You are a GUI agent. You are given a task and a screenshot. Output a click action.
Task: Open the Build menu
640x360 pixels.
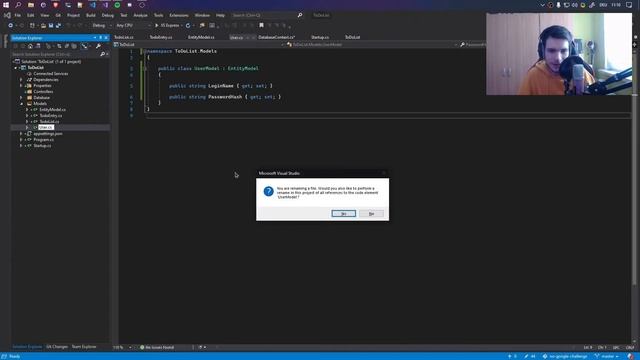pos(91,15)
